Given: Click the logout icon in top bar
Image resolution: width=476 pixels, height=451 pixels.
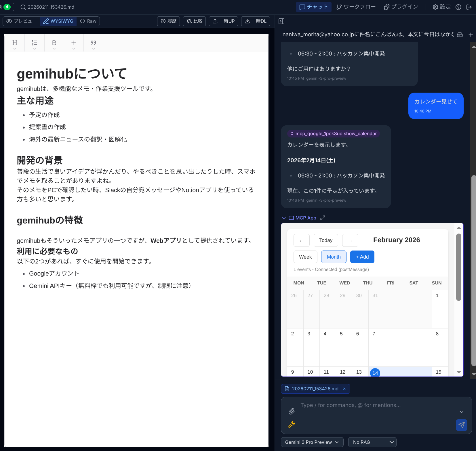Looking at the screenshot, I should pos(469,7).
